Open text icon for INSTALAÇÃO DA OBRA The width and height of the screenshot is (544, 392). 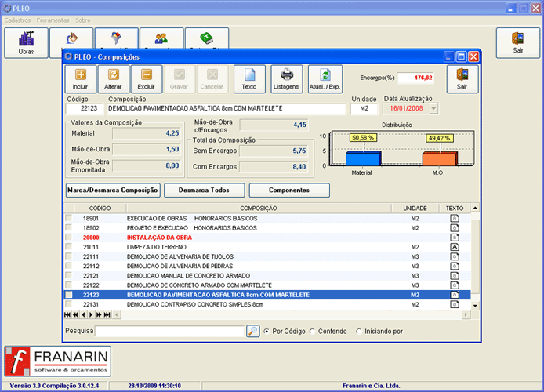click(455, 238)
